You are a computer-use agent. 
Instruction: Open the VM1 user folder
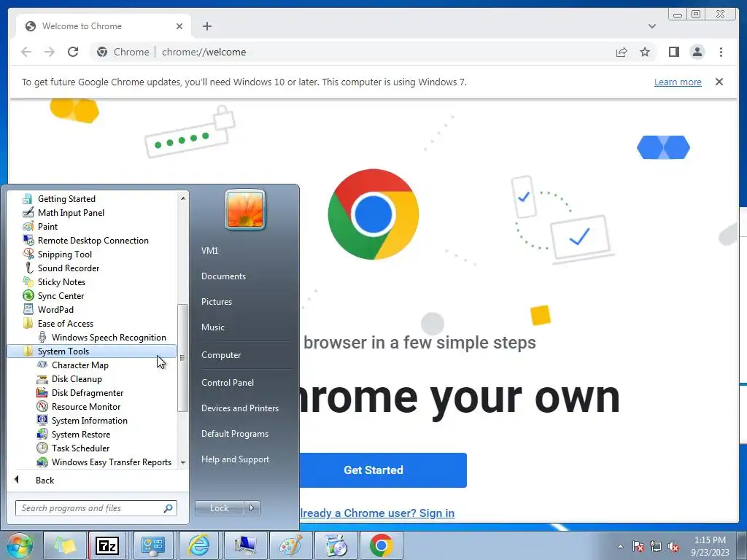[x=209, y=251]
